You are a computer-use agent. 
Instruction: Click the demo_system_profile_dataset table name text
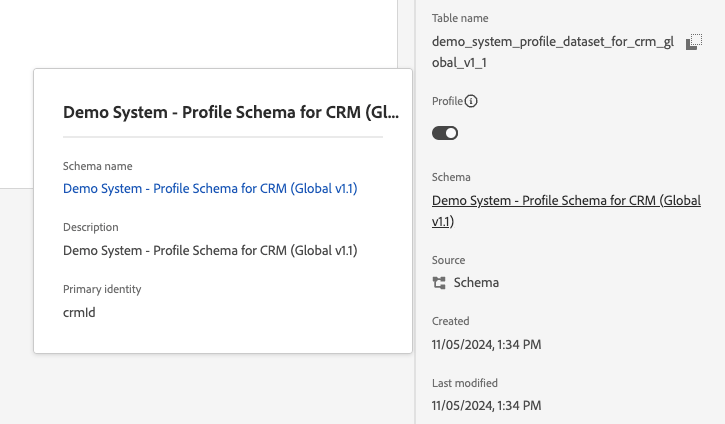coord(551,52)
